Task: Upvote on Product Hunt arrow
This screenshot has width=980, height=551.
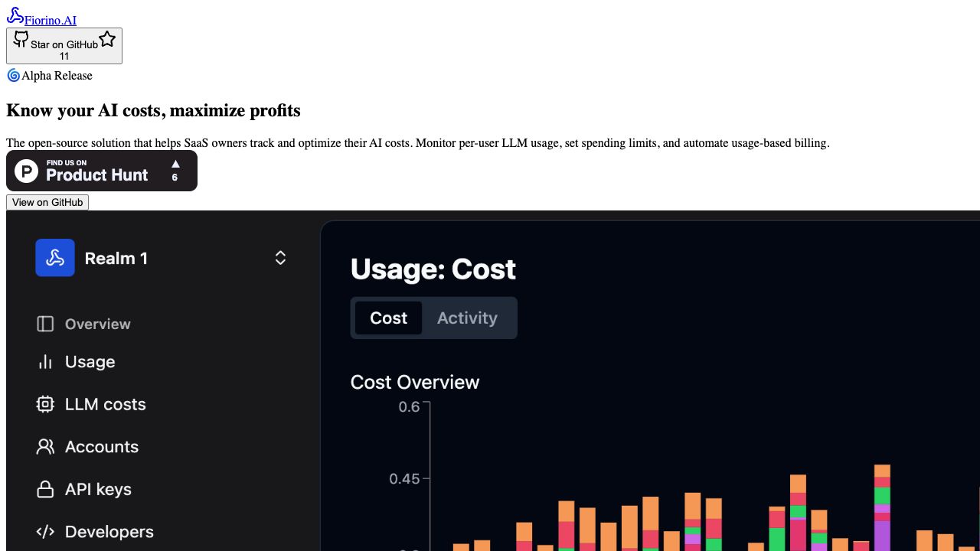Action: pyautogui.click(x=175, y=164)
